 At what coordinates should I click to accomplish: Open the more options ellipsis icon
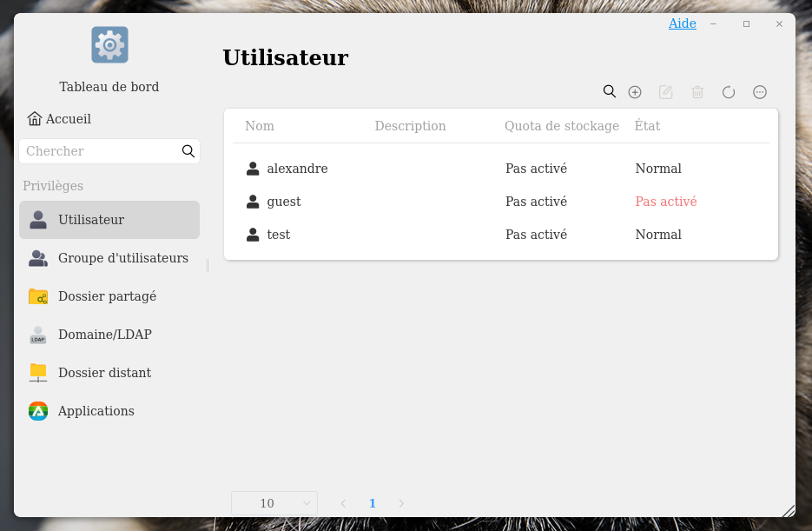point(760,92)
